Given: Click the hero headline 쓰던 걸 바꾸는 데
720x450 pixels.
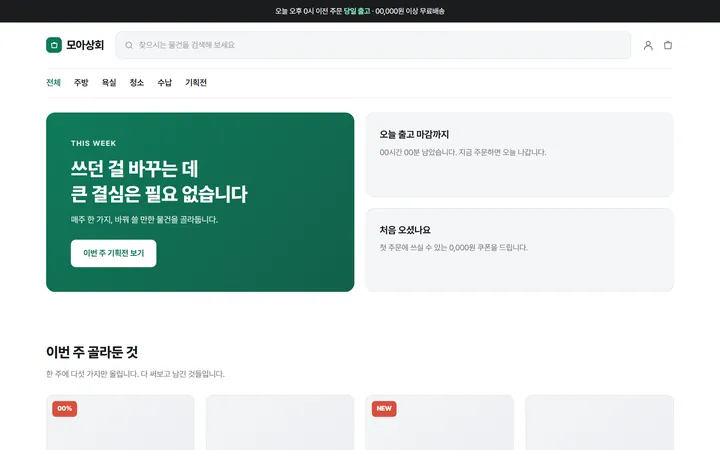Looking at the screenshot, I should 134,169.
